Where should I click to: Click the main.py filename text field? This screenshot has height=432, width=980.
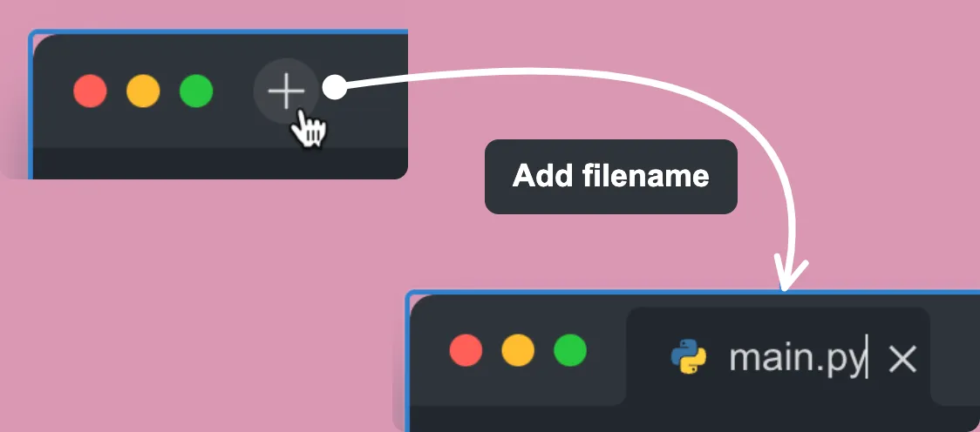tap(798, 359)
